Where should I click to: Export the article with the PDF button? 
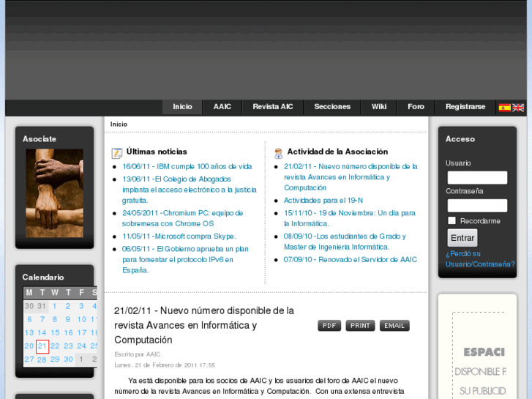[x=329, y=326]
